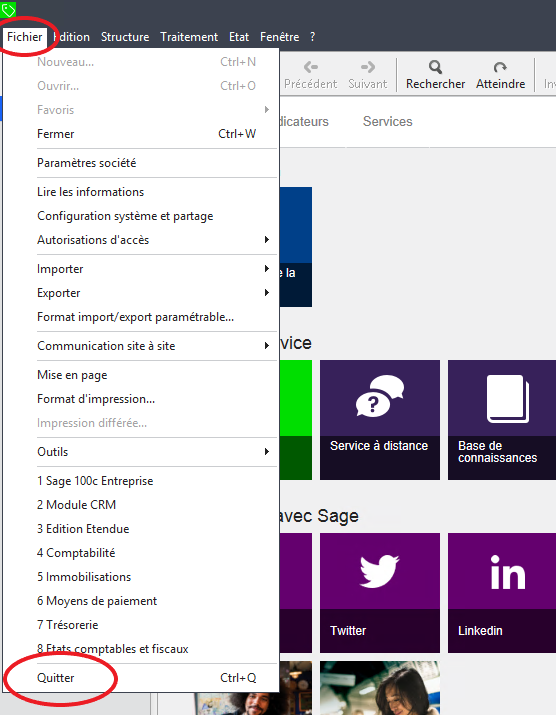Click the Rechercher magnifier icon
Screen dimensions: 556x715
pyautogui.click(x=435, y=67)
